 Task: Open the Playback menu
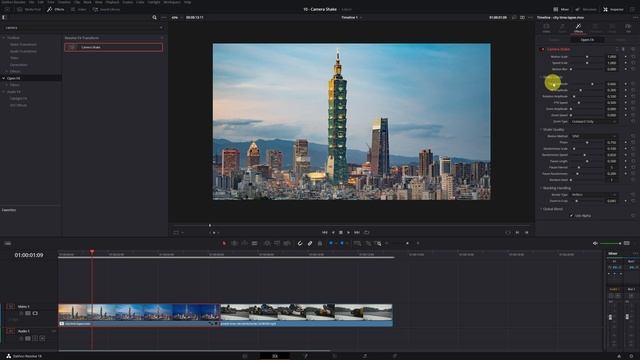tap(113, 2)
